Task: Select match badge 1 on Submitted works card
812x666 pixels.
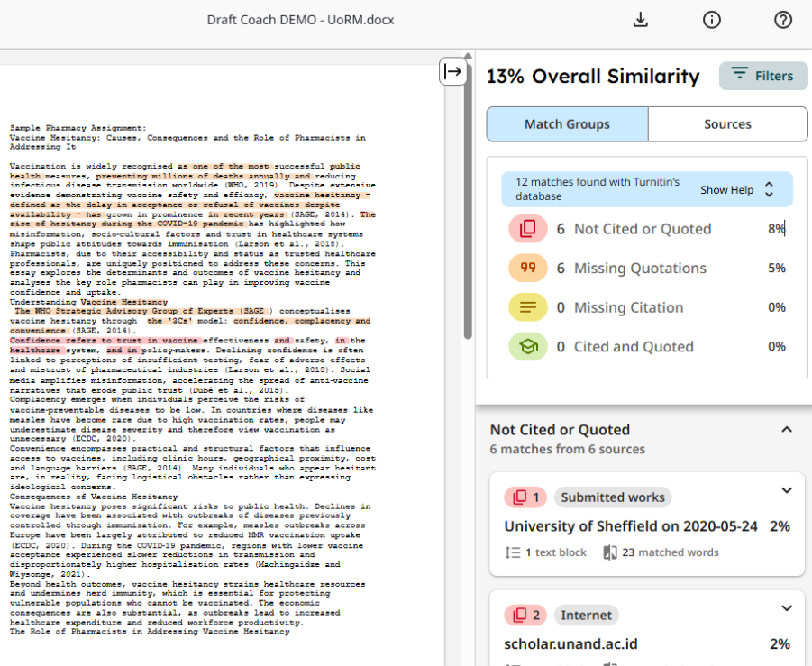Action: pos(525,497)
